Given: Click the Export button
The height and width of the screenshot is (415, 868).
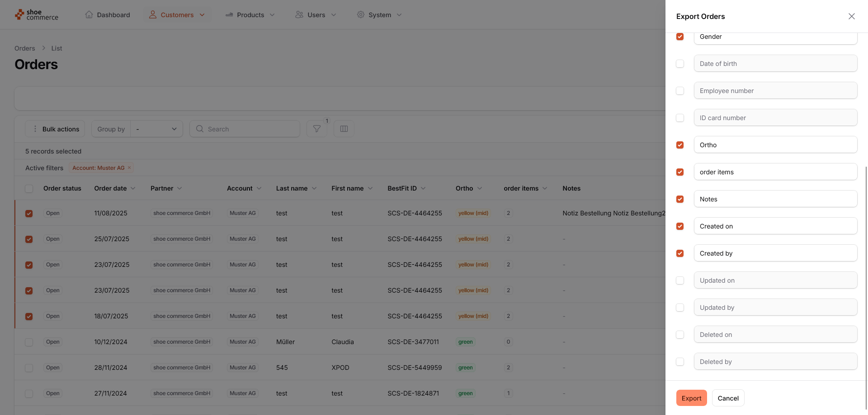Looking at the screenshot, I should coord(691,398).
